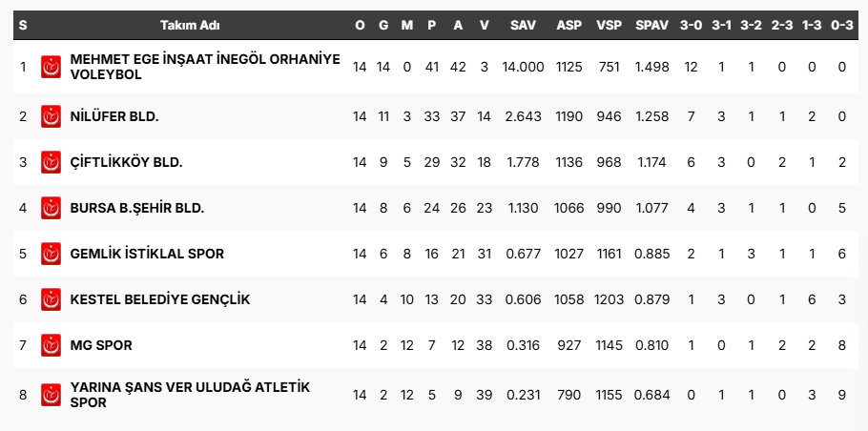Open the ÇİFTLİKKÖY BLD. team link
Screen dimensions: 868x431
126,163
